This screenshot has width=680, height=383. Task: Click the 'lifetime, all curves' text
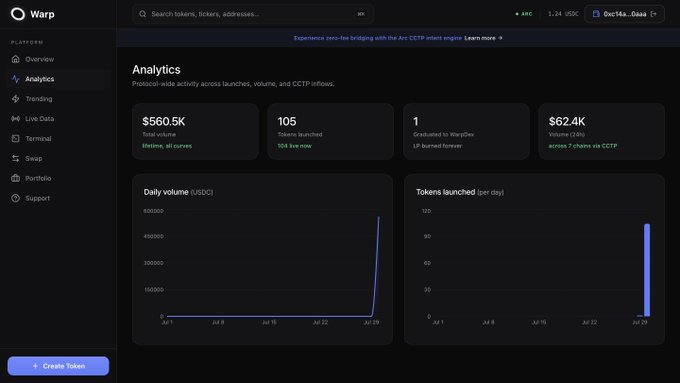[167, 146]
